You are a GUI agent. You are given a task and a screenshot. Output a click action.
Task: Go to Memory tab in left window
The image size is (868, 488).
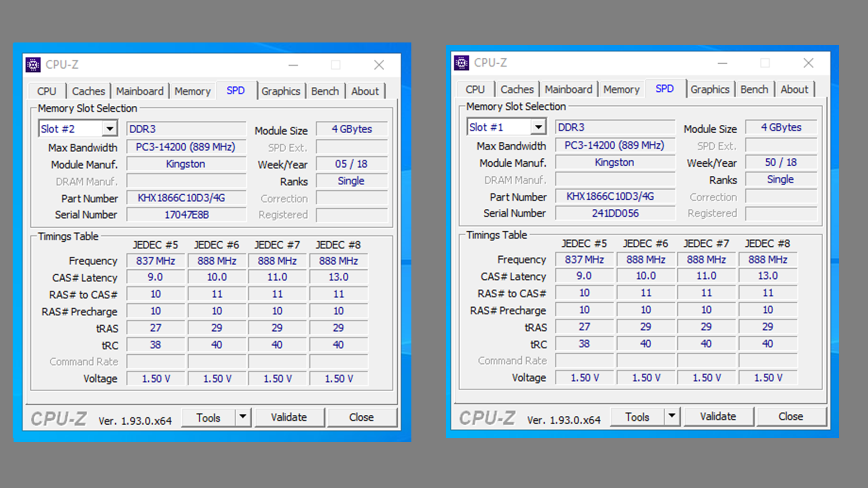coord(193,91)
